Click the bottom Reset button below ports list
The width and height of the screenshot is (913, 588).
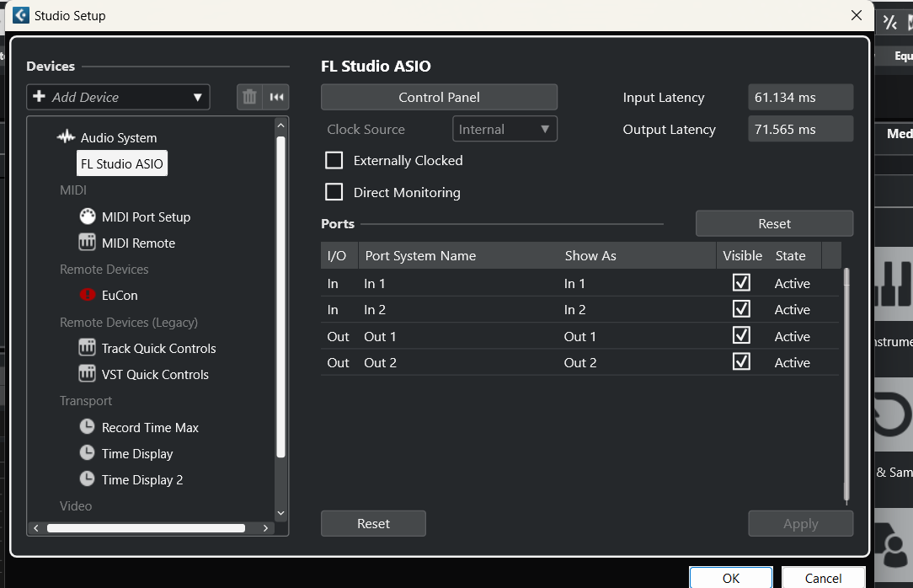(x=373, y=523)
